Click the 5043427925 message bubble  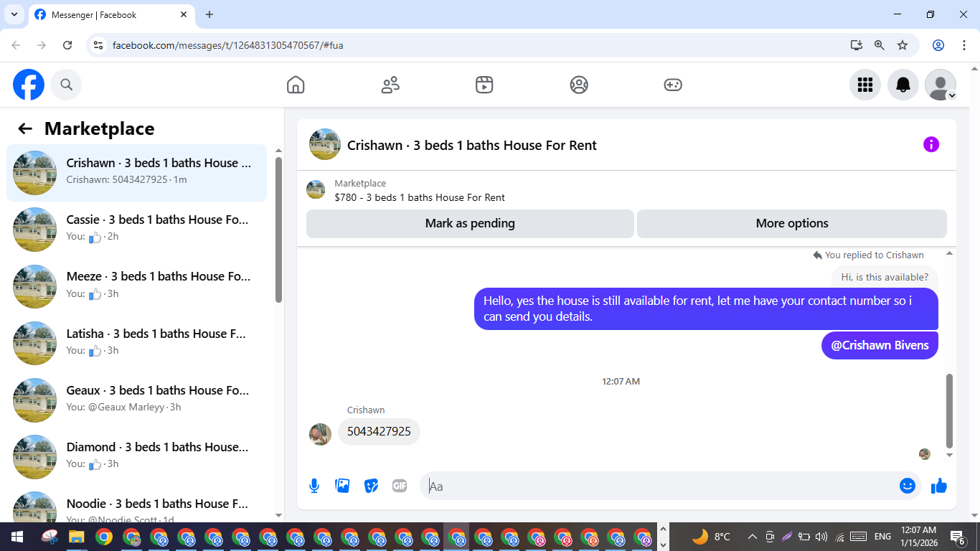click(379, 432)
